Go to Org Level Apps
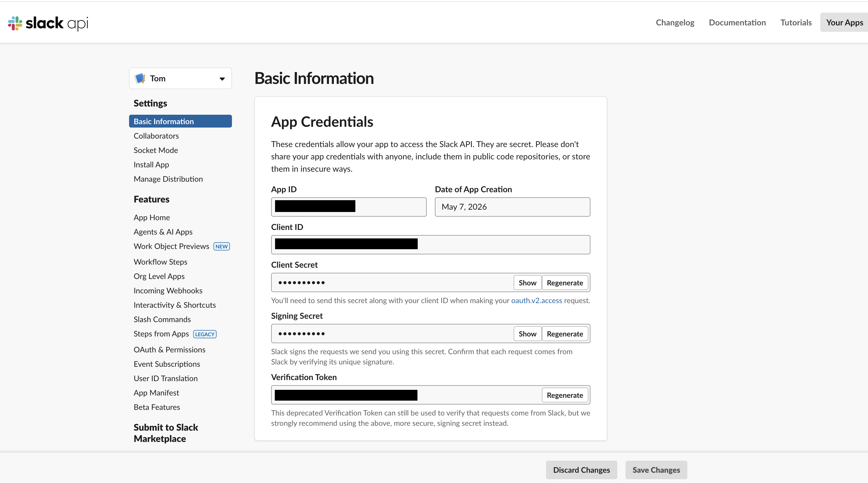The height and width of the screenshot is (483, 868). point(159,276)
